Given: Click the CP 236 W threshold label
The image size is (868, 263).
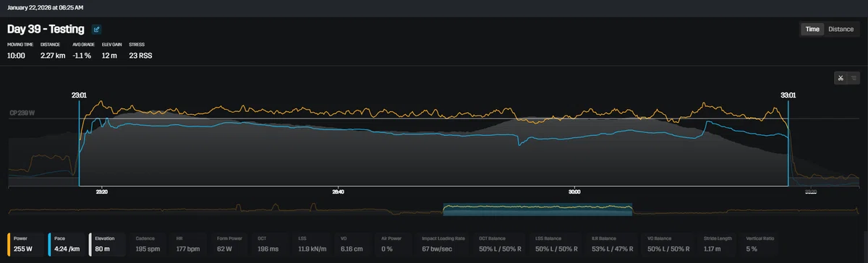Looking at the screenshot, I should [x=22, y=113].
